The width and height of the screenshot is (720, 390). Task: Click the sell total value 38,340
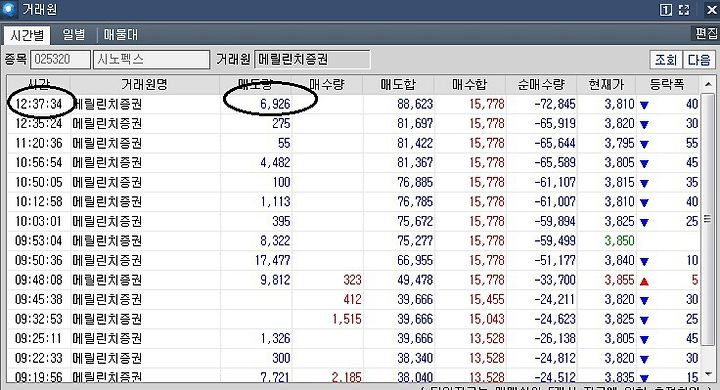coord(415,358)
